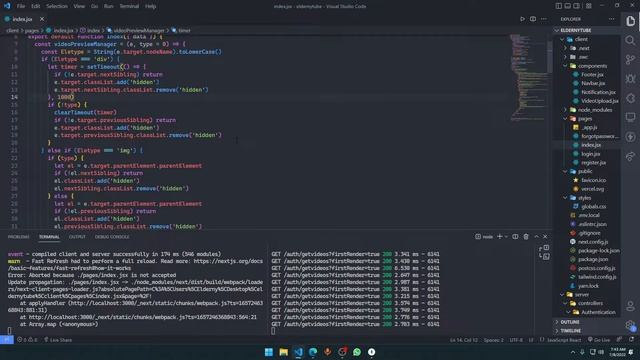Open the Manage gear icon
Viewport: 640px width, 360px height.
(x=630, y=325)
